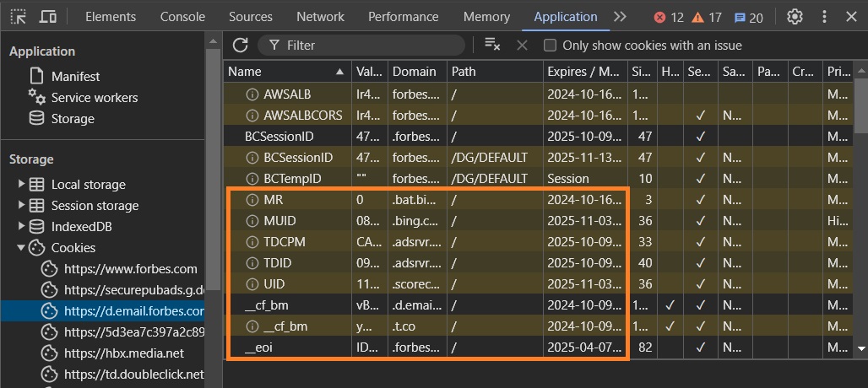Viewport: 868px width, 388px height.
Task: Click the clear all cookies icon
Action: pyautogui.click(x=491, y=46)
